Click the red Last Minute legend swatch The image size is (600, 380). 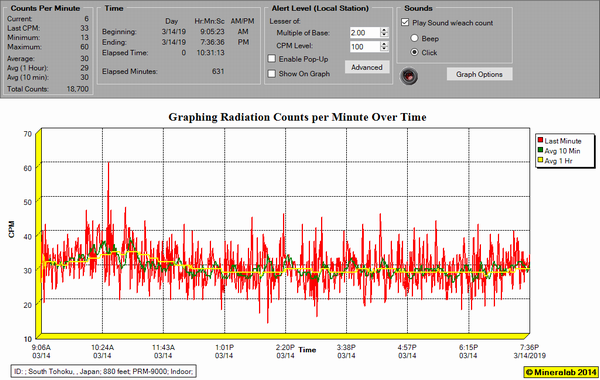(540, 140)
